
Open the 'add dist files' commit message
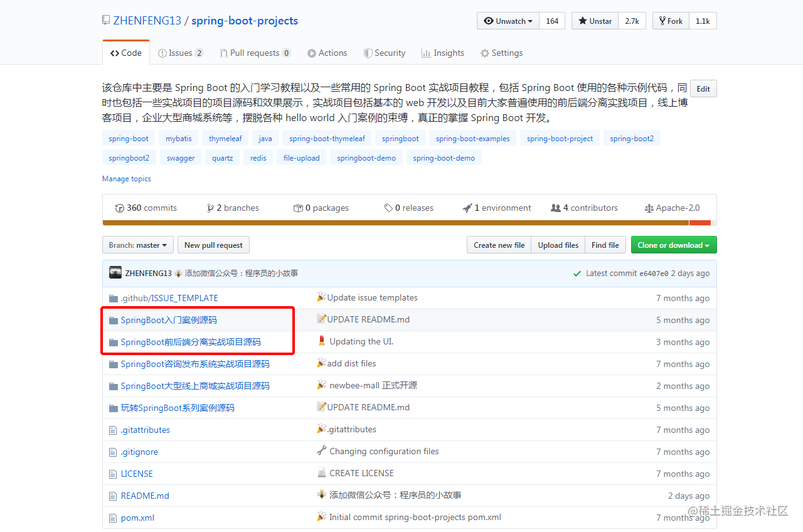(x=352, y=363)
